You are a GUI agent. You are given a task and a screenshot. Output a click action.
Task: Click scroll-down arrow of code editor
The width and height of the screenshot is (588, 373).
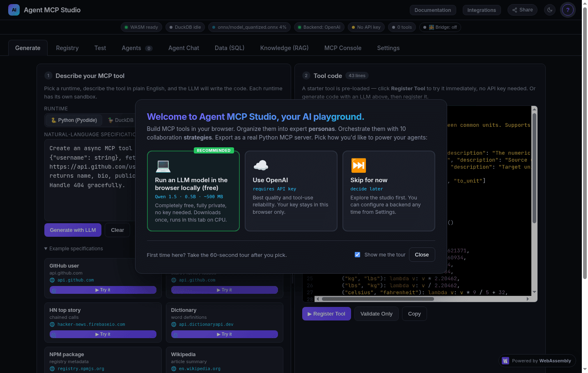(534, 292)
